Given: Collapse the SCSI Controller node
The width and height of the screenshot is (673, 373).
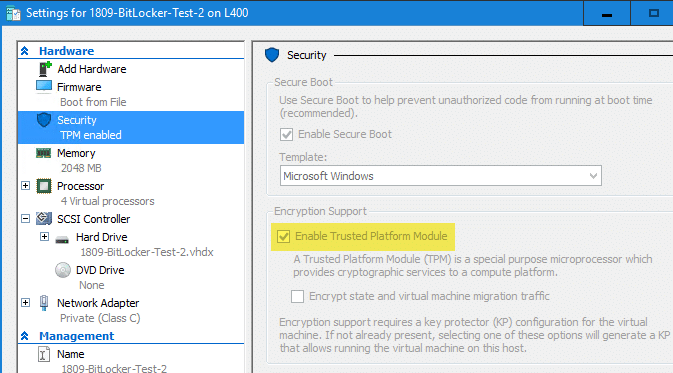Looking at the screenshot, I should (26, 218).
